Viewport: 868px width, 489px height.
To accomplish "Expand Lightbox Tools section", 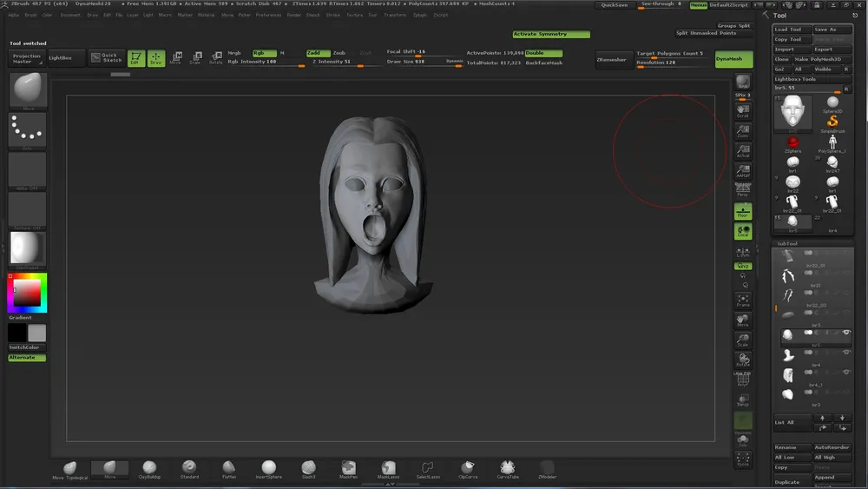I will coord(795,79).
